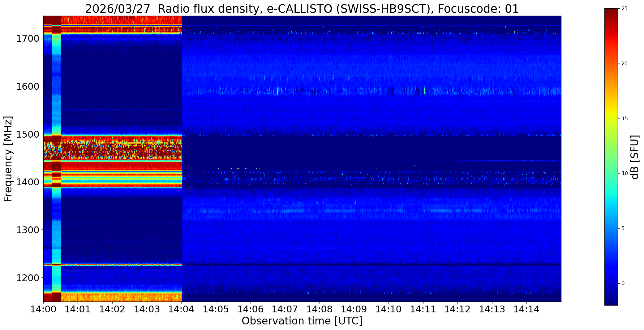
Task: Click the 'Observation time [UTC]' x-axis label
Action: click(302, 321)
